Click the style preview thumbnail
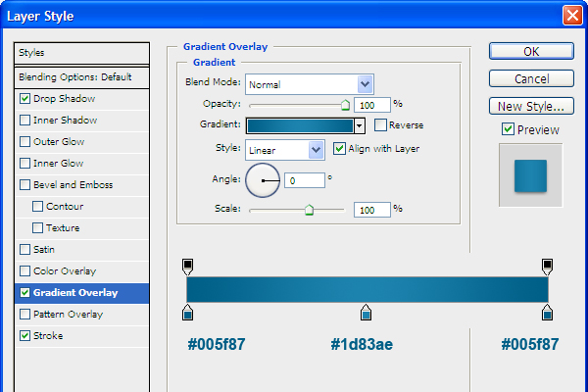This screenshot has width=588, height=392. click(530, 175)
